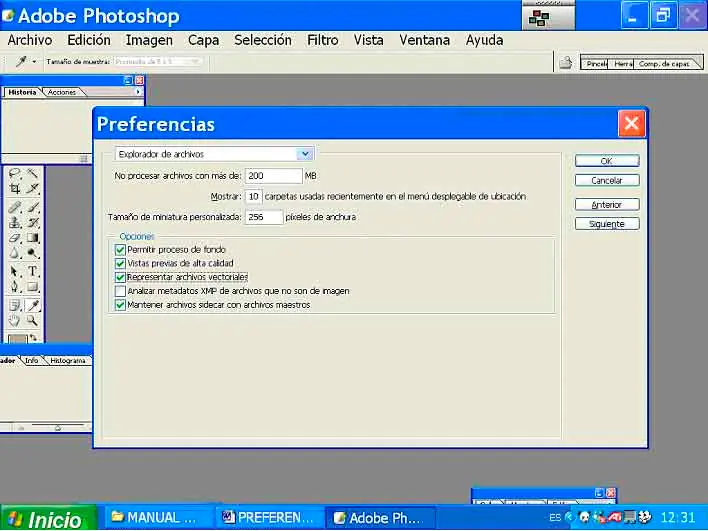Select the Eyedropper tool in toolbox
Screen dimensions: 708x531
point(32,306)
